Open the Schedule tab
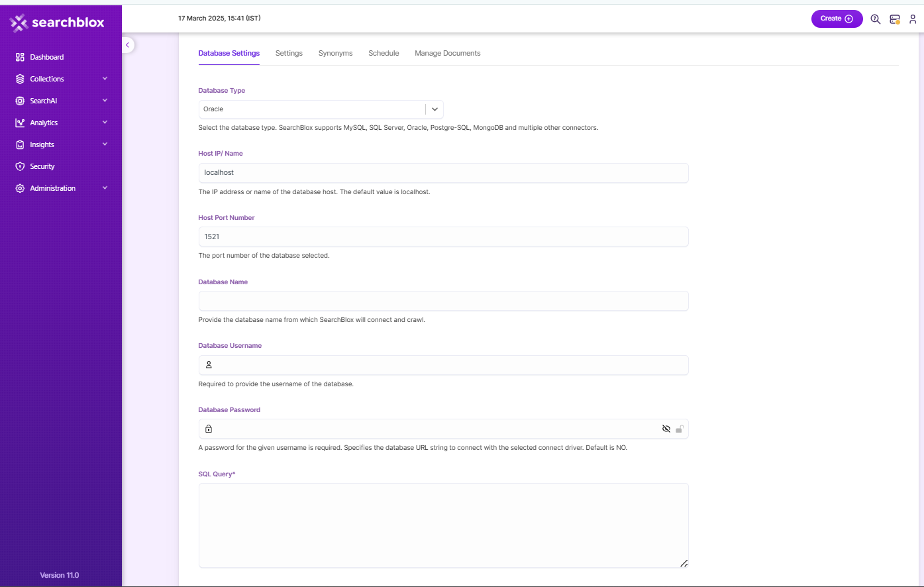Screen dimensions: 924x587 (x=384, y=53)
